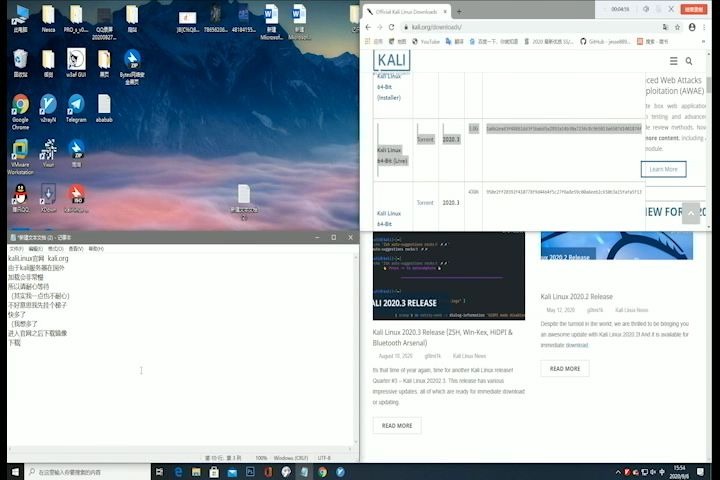The height and width of the screenshot is (480, 720).
Task: Click the Learn More button
Action: (x=664, y=169)
